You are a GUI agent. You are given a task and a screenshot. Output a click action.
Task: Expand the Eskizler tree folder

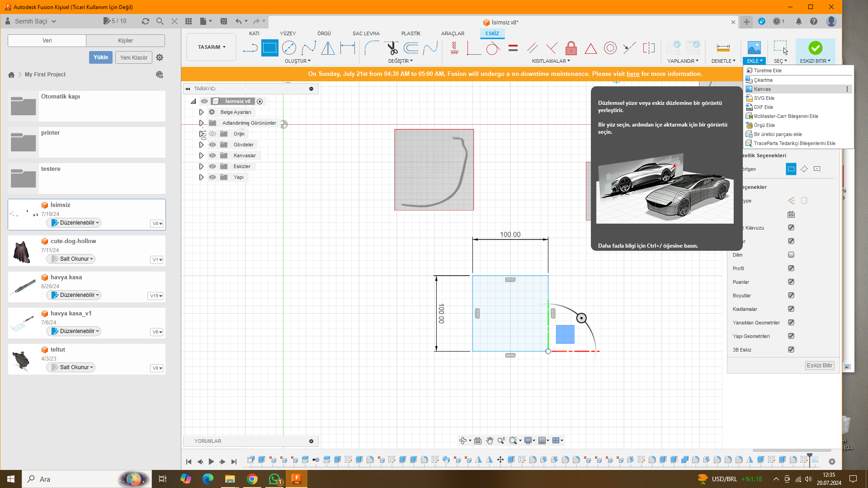(201, 166)
